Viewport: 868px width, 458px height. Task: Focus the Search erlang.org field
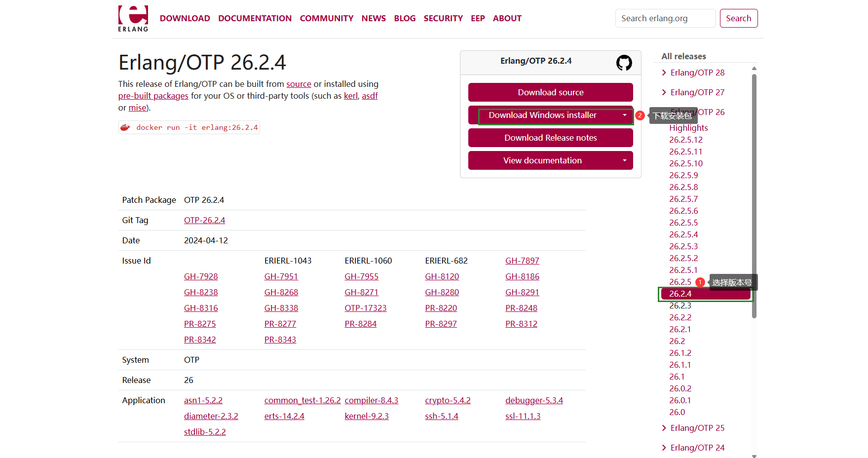(x=665, y=18)
